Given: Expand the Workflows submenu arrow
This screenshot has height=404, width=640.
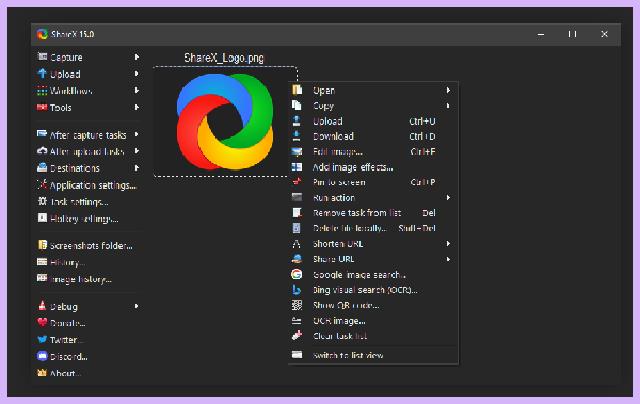Looking at the screenshot, I should [137, 90].
